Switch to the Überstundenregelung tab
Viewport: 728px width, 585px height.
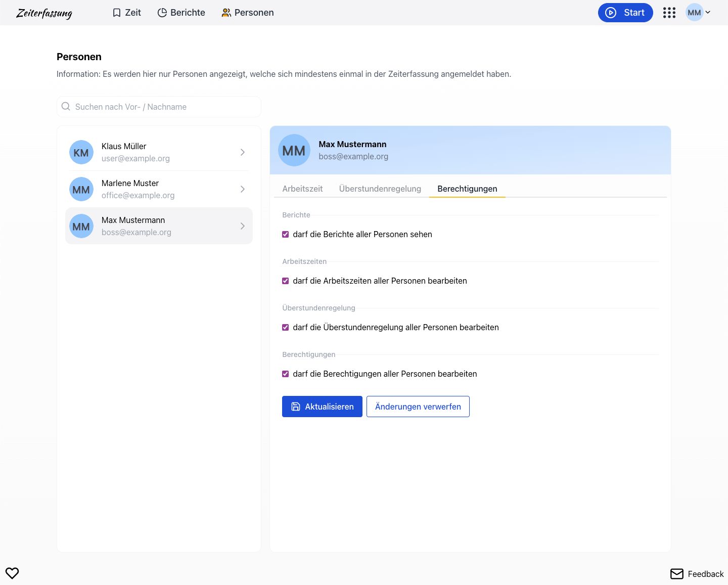(x=380, y=189)
